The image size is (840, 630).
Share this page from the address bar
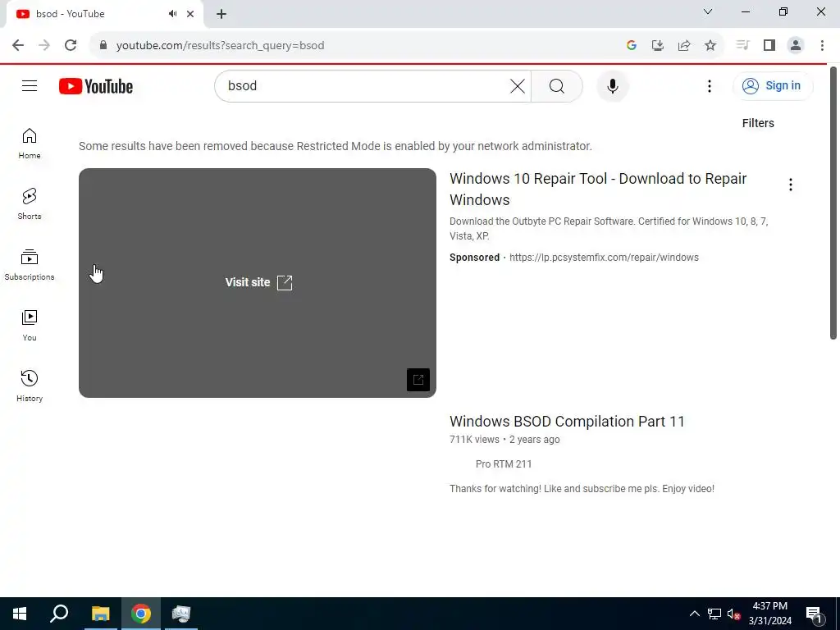(684, 46)
